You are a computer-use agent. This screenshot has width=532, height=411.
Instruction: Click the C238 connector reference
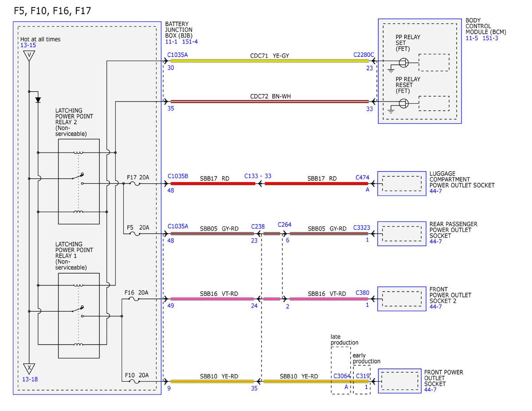point(258,226)
